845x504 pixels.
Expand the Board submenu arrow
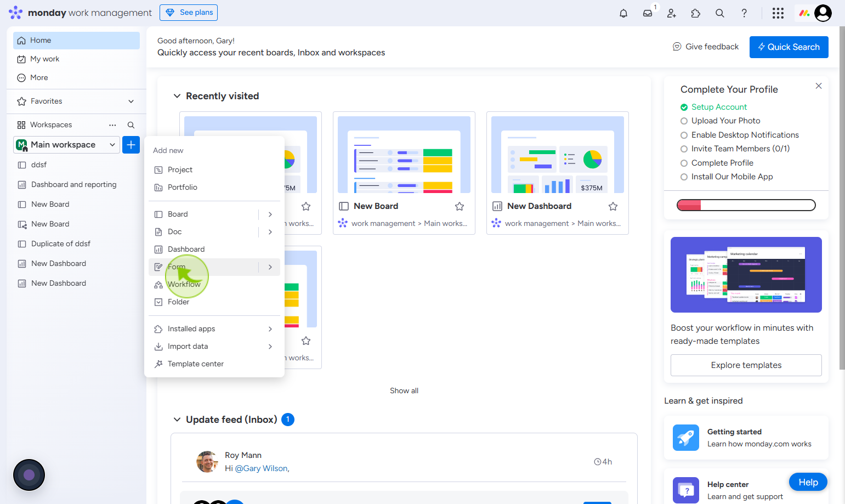coord(270,214)
